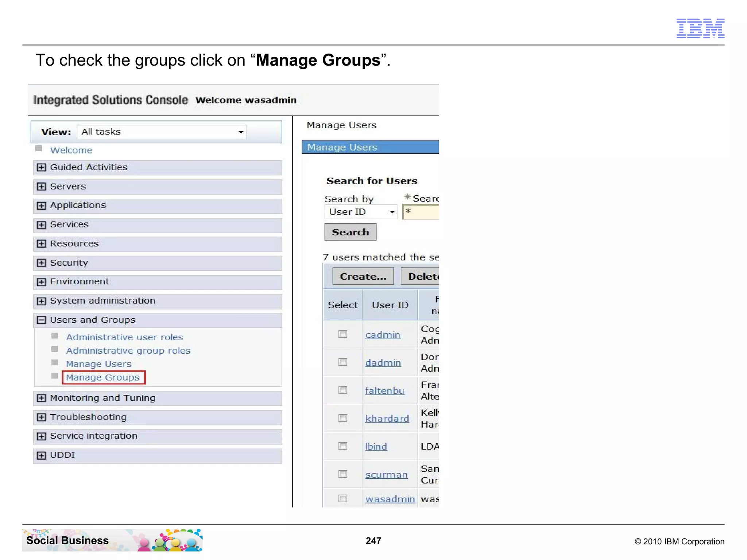
Task: Click the Users and Groups label
Action: tap(93, 320)
